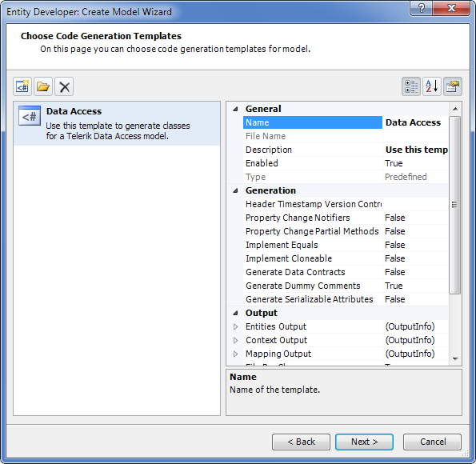Screen dimensions: 476x464
Task: Click the Next button
Action: click(364, 442)
